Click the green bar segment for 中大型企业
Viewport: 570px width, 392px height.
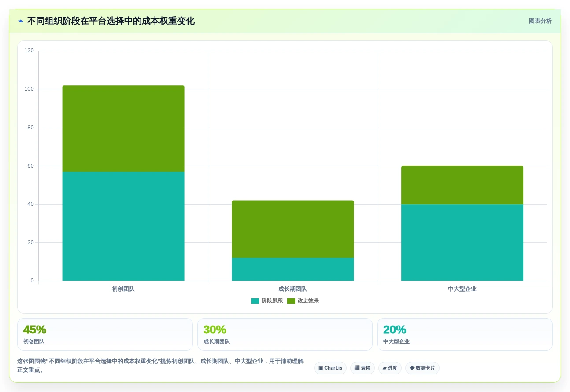pyautogui.click(x=462, y=185)
